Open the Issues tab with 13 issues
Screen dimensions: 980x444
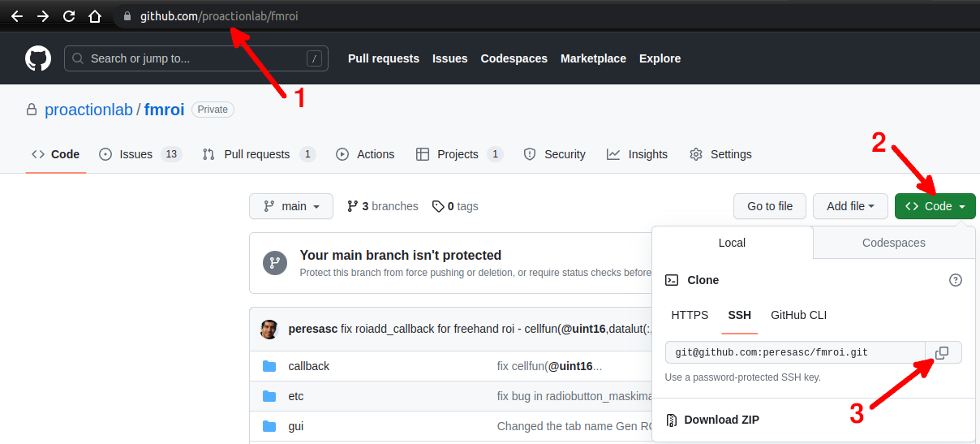140,154
